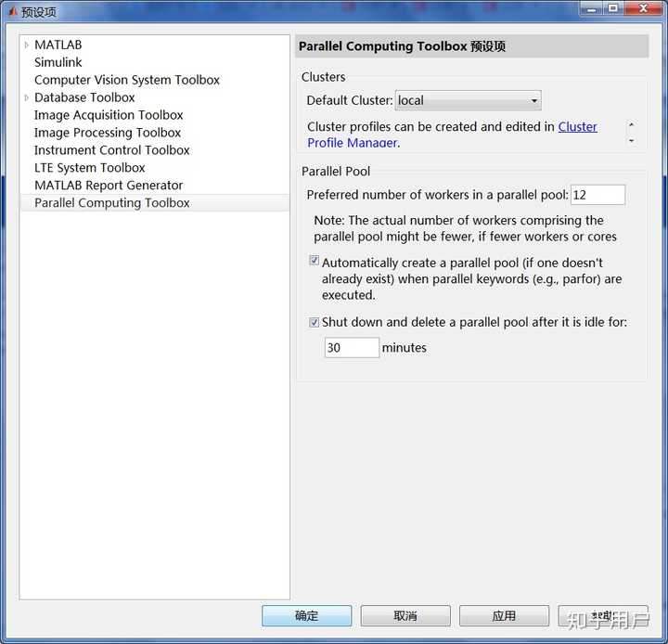Click the preferred number of workers field

(x=597, y=195)
